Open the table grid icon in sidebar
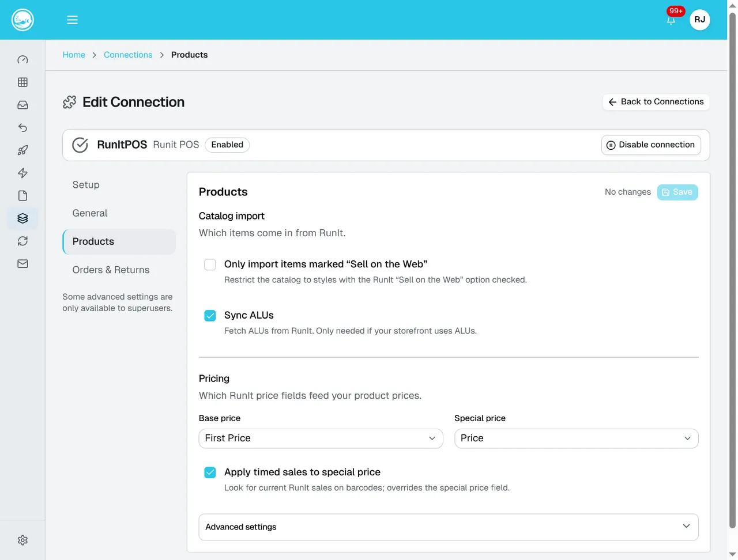The image size is (738, 560). 22,82
